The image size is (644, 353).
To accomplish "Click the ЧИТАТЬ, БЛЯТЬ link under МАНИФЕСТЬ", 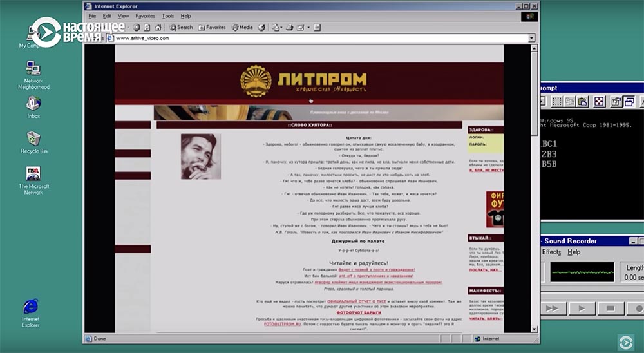I will [x=485, y=318].
